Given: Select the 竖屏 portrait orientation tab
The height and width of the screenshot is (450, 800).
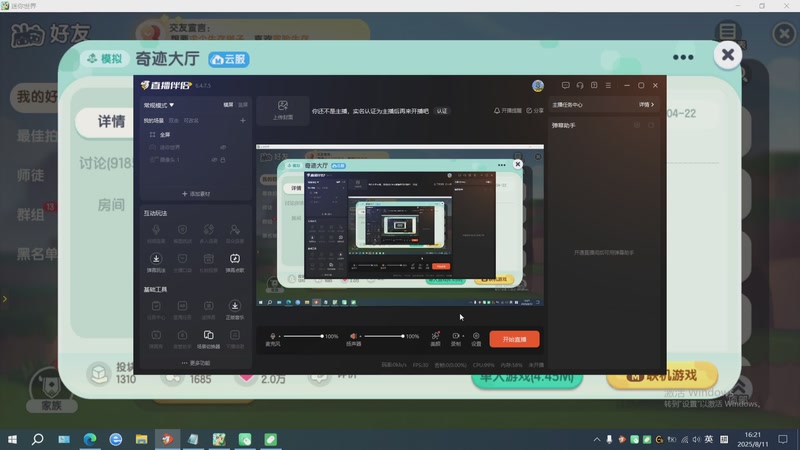Looking at the screenshot, I should click(243, 105).
